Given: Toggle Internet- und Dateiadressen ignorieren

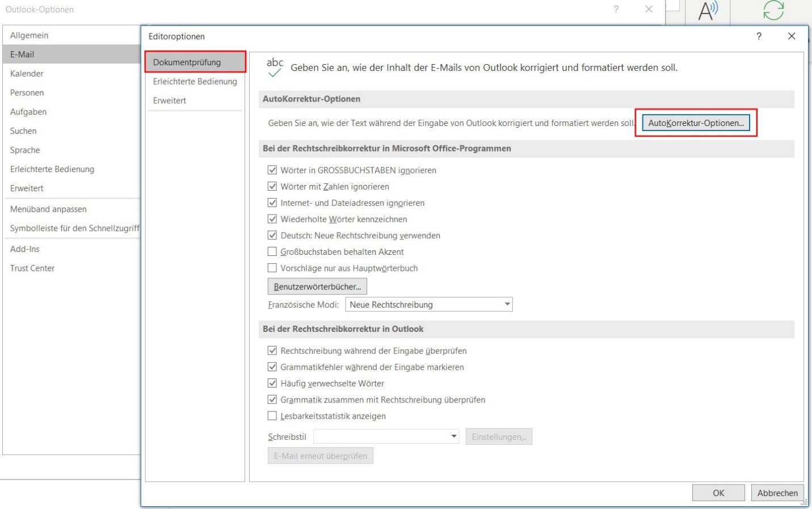Looking at the screenshot, I should [272, 203].
